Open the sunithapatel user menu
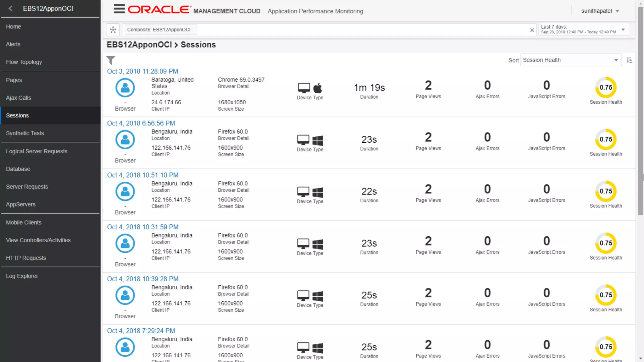This screenshot has width=644, height=362. click(600, 11)
